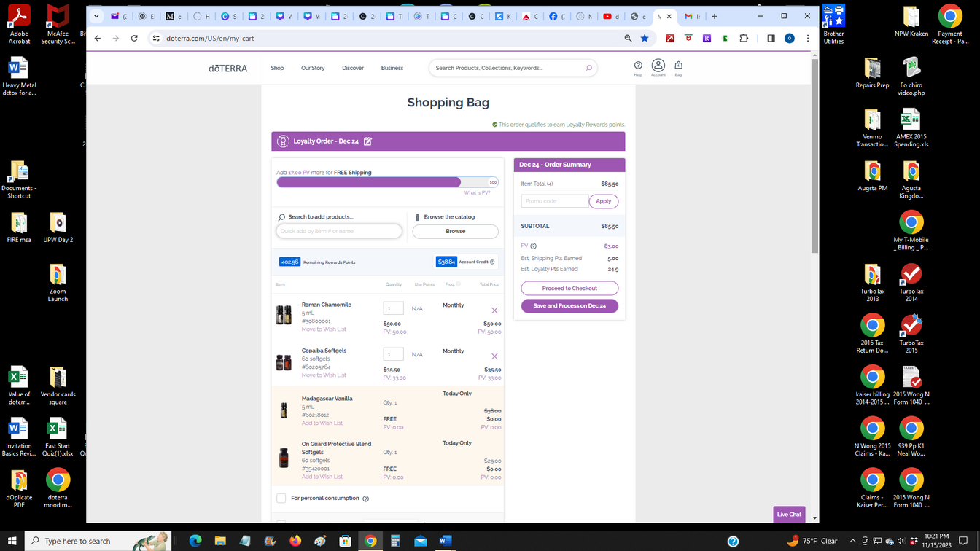Remove Copaiba Softgels with its X icon
Viewport: 980px width, 551px height.
pos(494,356)
